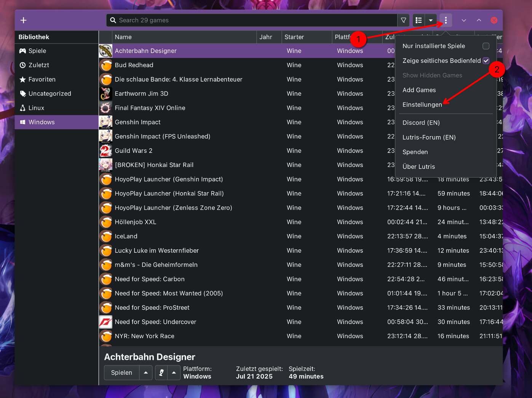Click the Windows logo icon in sidebar
This screenshot has height=398, width=532.
[22, 122]
